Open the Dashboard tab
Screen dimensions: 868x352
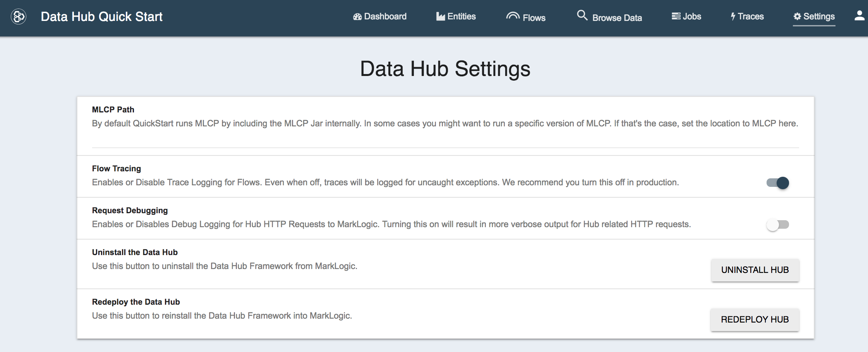pos(380,16)
